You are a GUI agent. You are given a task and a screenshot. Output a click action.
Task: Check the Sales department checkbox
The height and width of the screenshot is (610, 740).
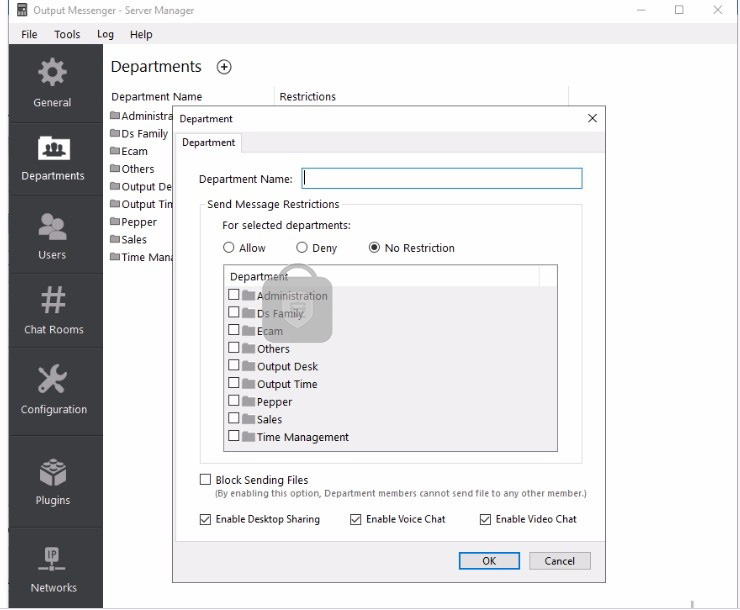[x=234, y=418]
